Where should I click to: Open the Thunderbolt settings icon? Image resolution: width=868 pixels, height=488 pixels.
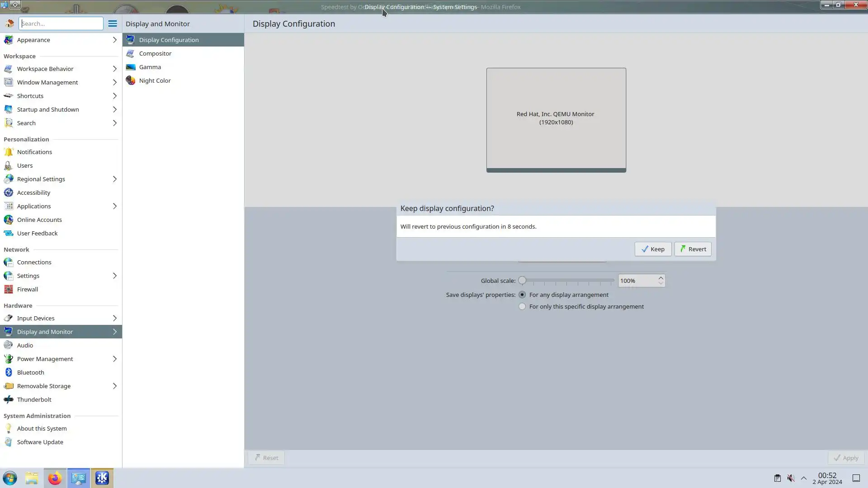[x=9, y=399]
